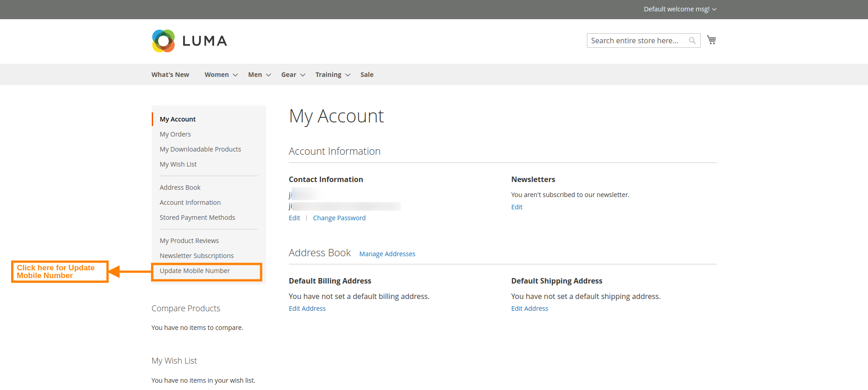Open the Sale menu item
The height and width of the screenshot is (390, 868).
[x=367, y=75]
